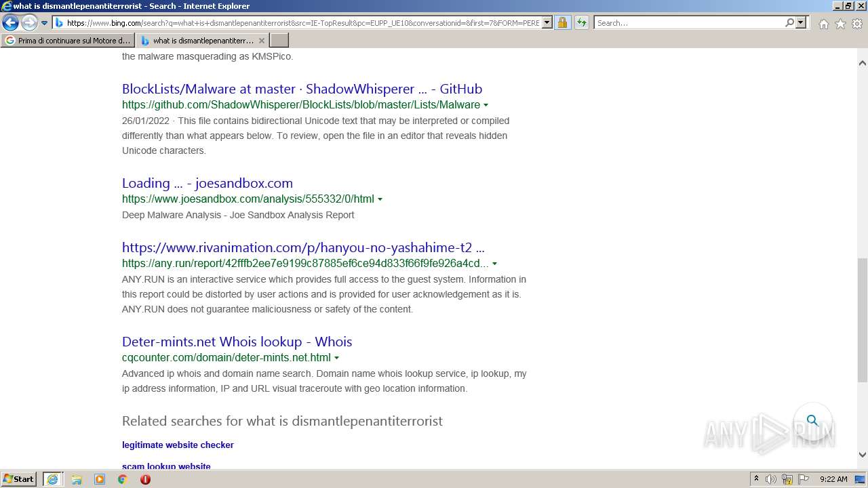868x488 pixels.
Task: Expand the GitHub URL dropdown caret
Action: pyautogui.click(x=486, y=105)
